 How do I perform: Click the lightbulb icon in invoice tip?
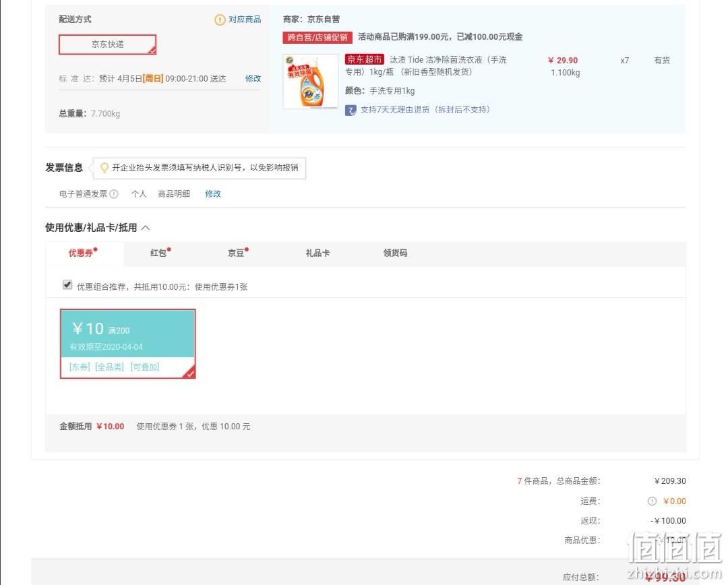pyautogui.click(x=104, y=168)
